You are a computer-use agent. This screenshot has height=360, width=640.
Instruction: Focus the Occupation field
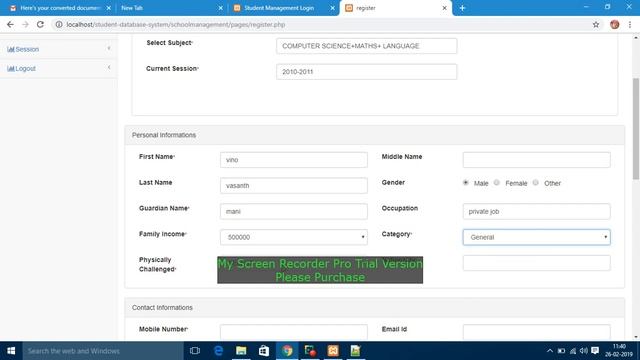pos(536,211)
